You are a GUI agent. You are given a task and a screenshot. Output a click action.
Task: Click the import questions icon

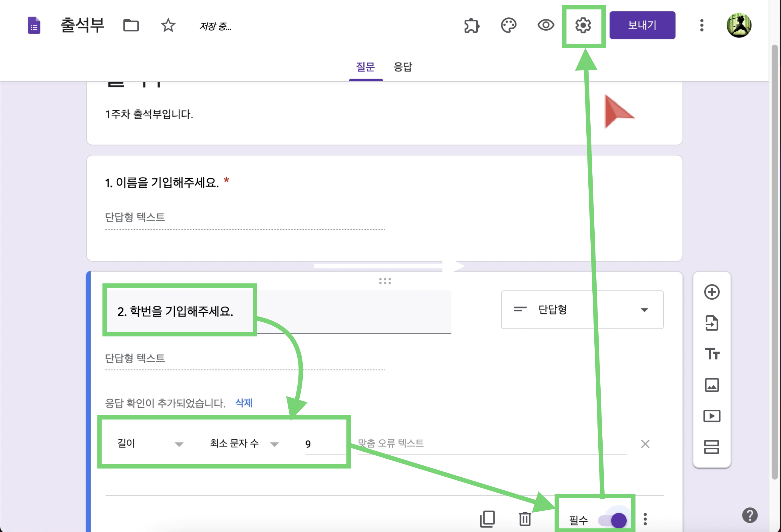pyautogui.click(x=712, y=323)
